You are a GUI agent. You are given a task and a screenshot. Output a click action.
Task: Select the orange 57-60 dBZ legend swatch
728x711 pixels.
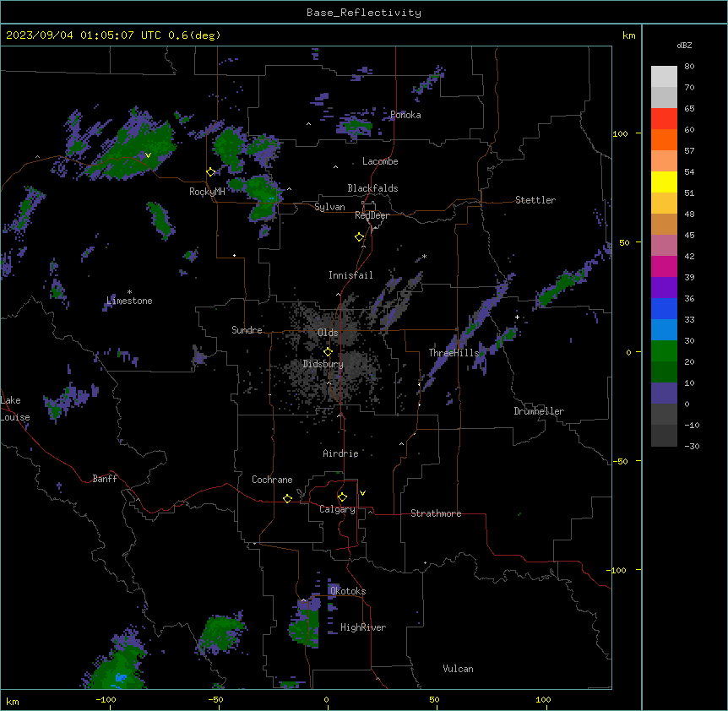point(664,139)
